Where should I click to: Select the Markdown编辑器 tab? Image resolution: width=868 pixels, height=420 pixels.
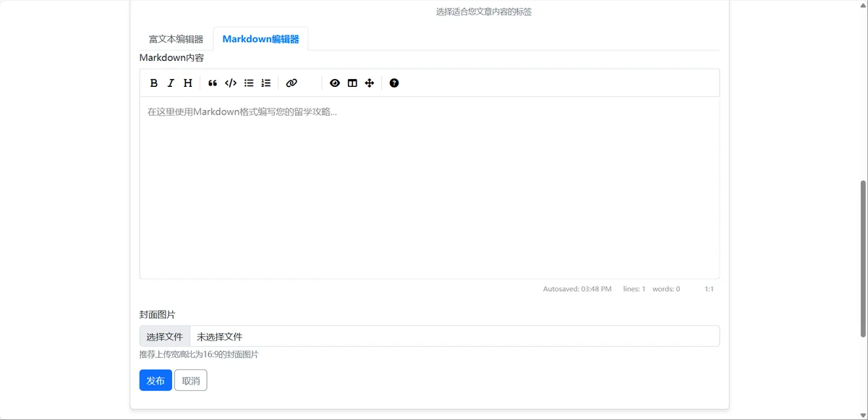point(260,39)
